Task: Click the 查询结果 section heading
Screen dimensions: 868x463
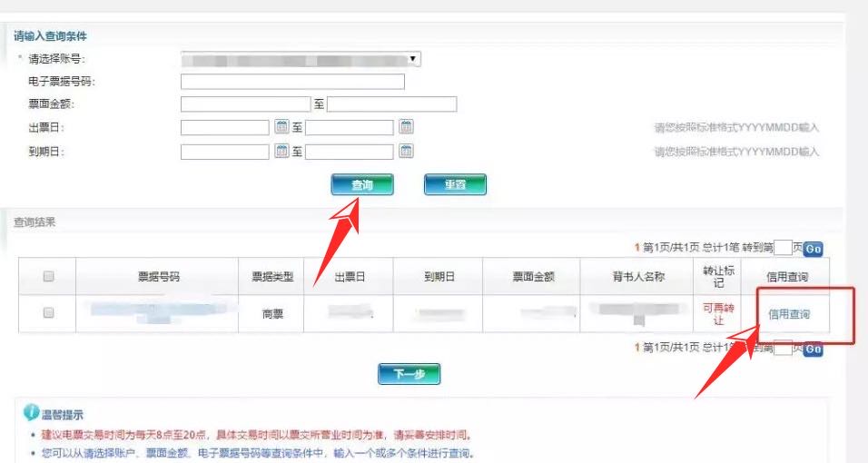Action: [x=35, y=222]
